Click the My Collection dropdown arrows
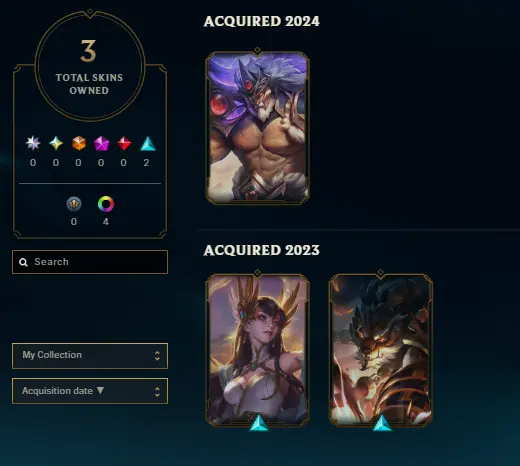The height and width of the screenshot is (466, 520). (x=157, y=356)
